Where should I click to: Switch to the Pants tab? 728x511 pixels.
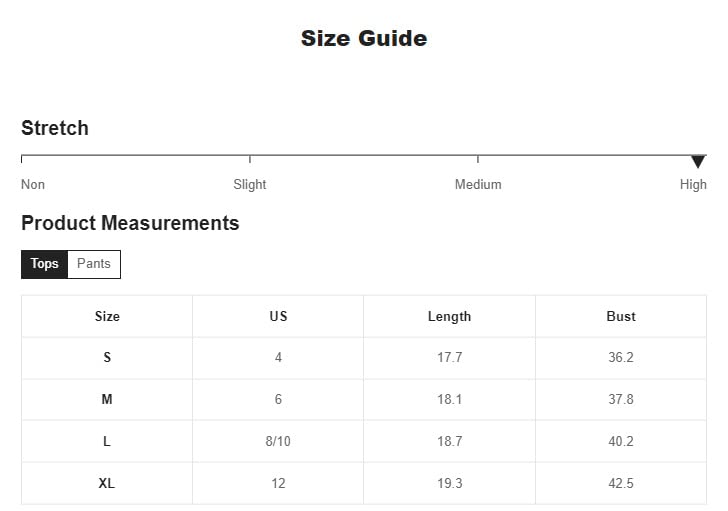pos(94,264)
